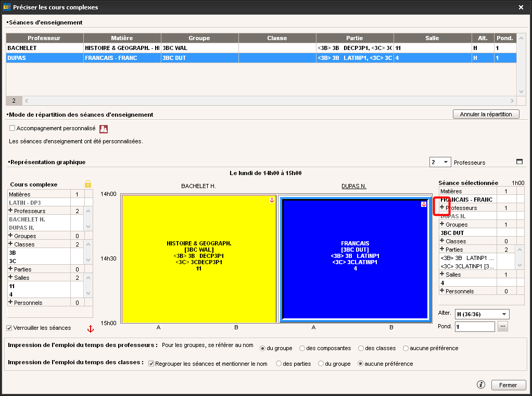Image resolution: width=532 pixels, height=396 pixels.
Task: Click the Salle column header
Action: (x=432, y=38)
